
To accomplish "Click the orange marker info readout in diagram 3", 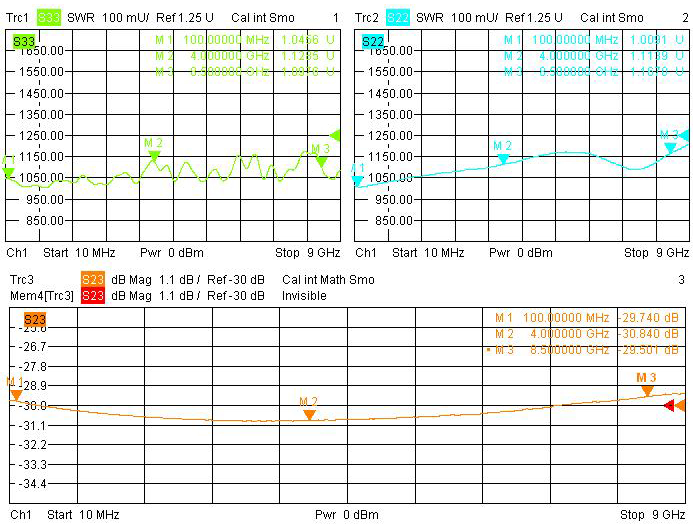I will (x=587, y=333).
